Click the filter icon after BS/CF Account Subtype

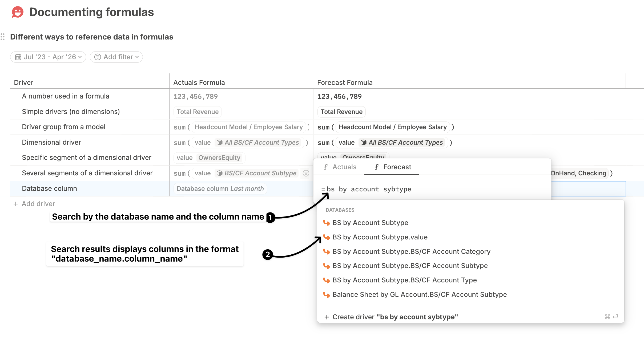[306, 173]
